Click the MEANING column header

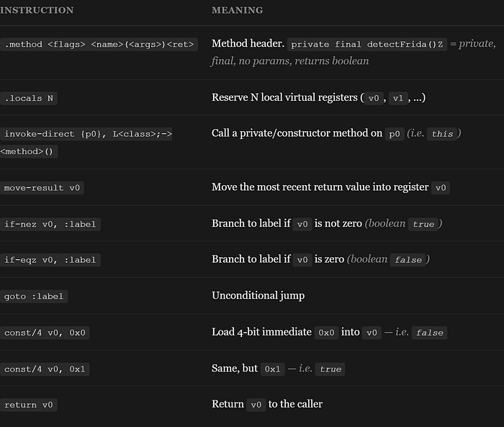pos(237,10)
